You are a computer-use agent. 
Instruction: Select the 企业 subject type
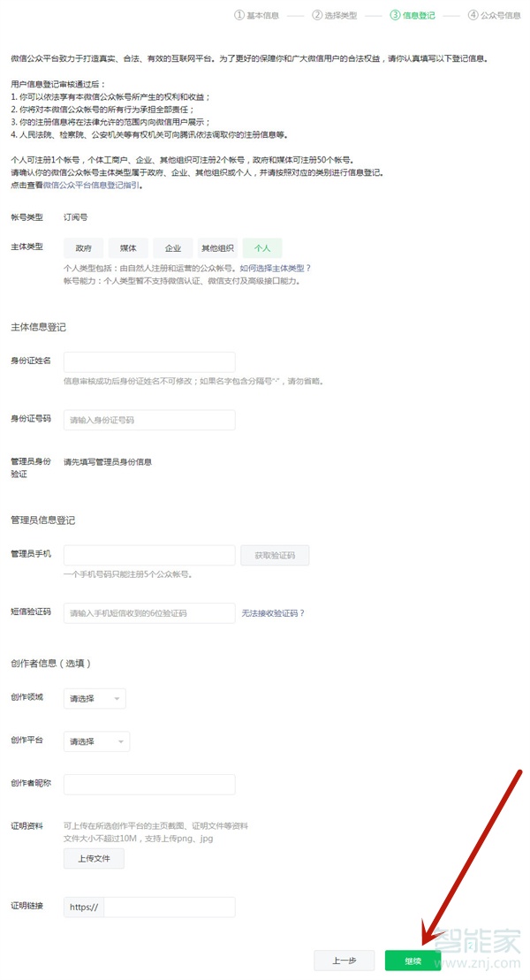point(173,248)
